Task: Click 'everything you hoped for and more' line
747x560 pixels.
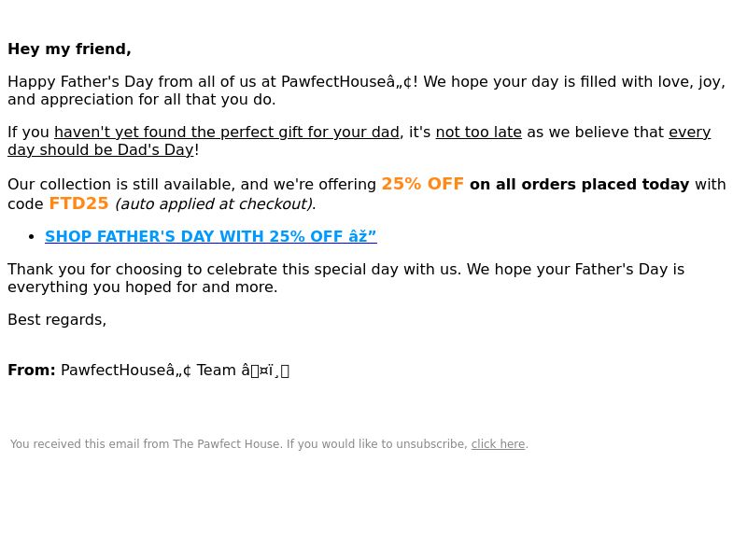Action: pyautogui.click(x=143, y=287)
